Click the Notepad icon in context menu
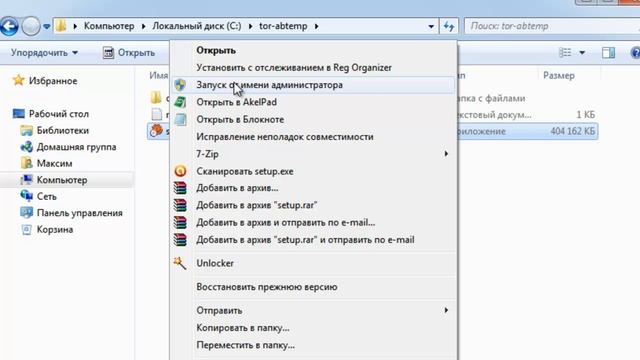 point(180,120)
